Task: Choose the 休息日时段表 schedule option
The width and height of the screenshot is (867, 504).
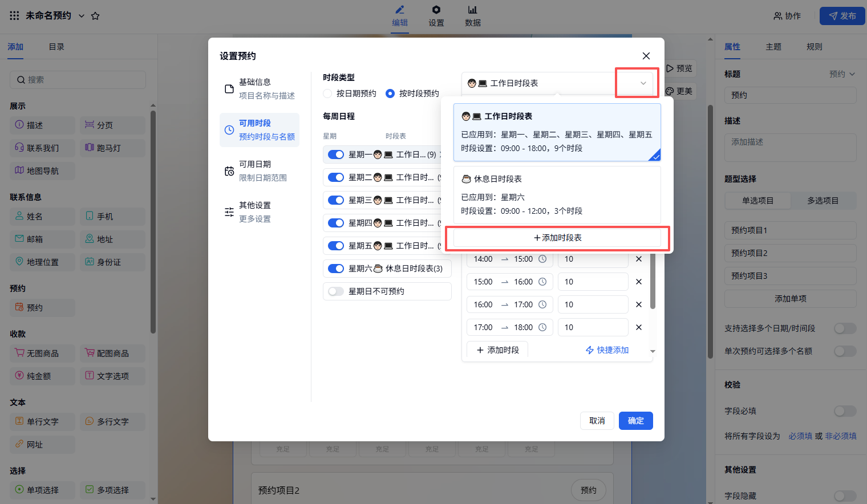Action: pyautogui.click(x=557, y=194)
